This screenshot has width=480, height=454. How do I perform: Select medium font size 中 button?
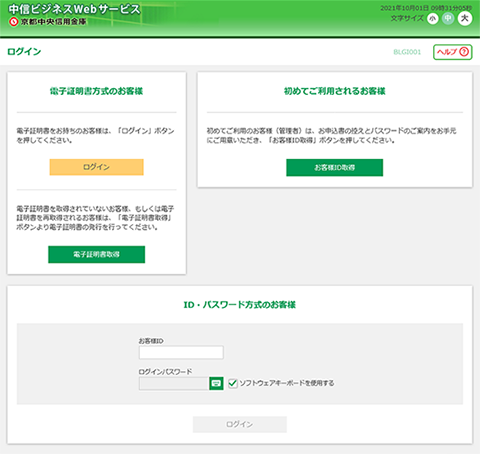pyautogui.click(x=448, y=19)
